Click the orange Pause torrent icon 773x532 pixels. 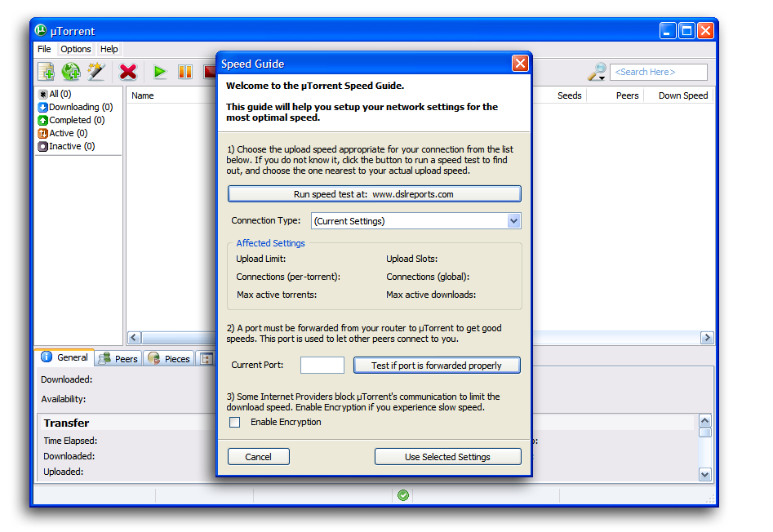(185, 72)
